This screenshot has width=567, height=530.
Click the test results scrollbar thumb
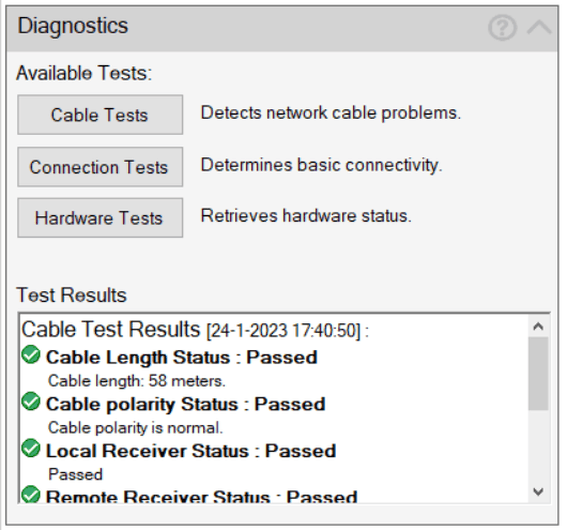(538, 373)
